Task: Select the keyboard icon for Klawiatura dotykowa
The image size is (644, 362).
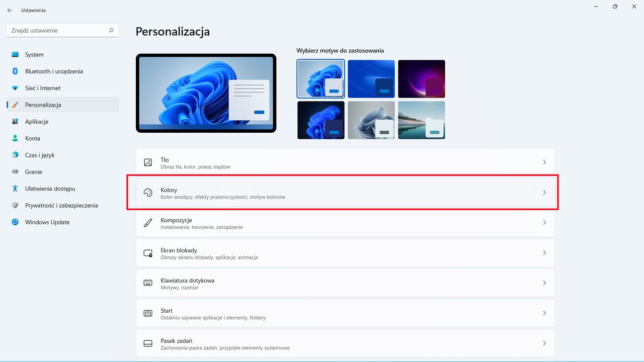Action: (147, 283)
